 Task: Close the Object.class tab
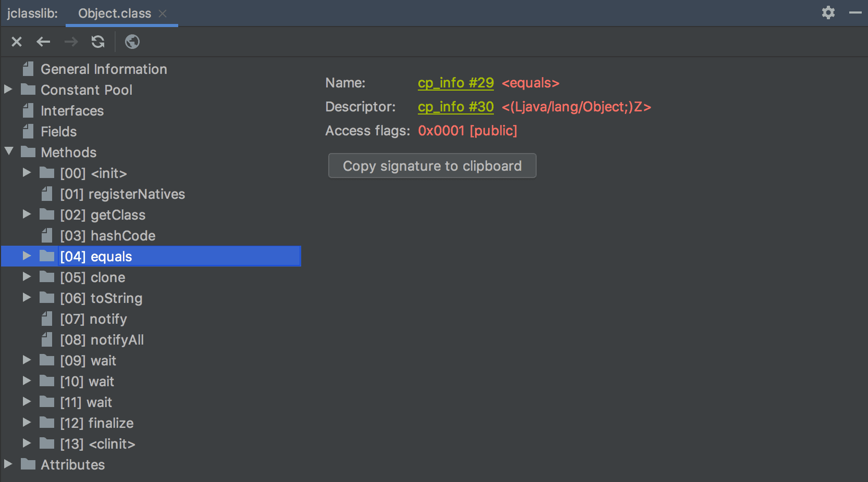163,14
